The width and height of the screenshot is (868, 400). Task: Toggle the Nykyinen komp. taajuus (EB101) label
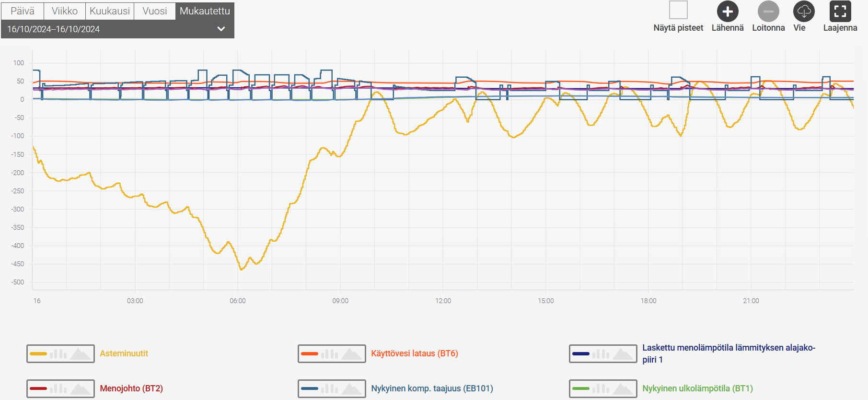point(432,388)
